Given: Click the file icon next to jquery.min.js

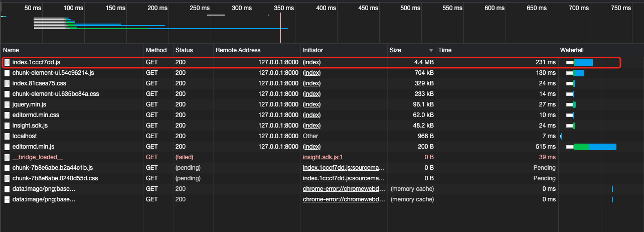Looking at the screenshot, I should [x=7, y=104].
